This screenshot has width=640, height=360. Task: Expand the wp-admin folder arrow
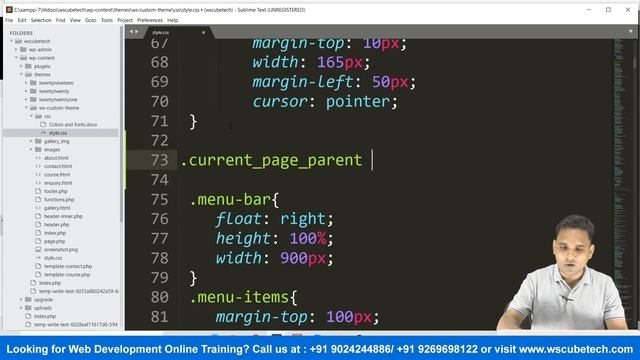(16, 49)
